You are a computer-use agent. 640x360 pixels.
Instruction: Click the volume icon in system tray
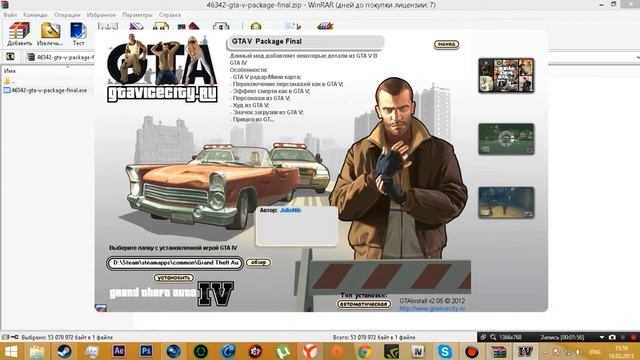click(x=578, y=351)
